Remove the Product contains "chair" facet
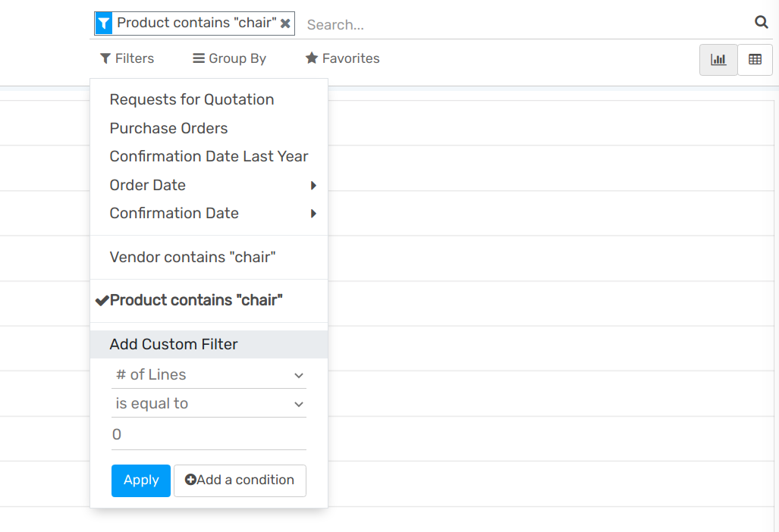This screenshot has width=779, height=532. pyautogui.click(x=285, y=23)
